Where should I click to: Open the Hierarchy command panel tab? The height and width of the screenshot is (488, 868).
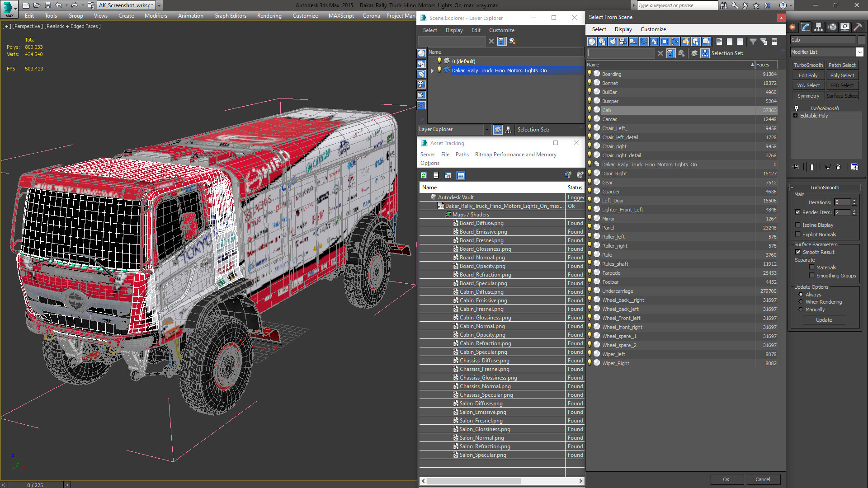(x=819, y=27)
